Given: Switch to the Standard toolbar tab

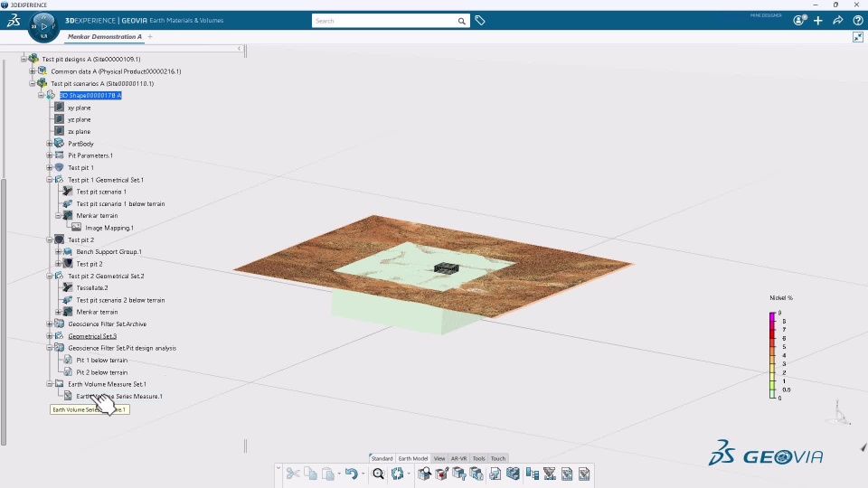Looking at the screenshot, I should tap(382, 458).
